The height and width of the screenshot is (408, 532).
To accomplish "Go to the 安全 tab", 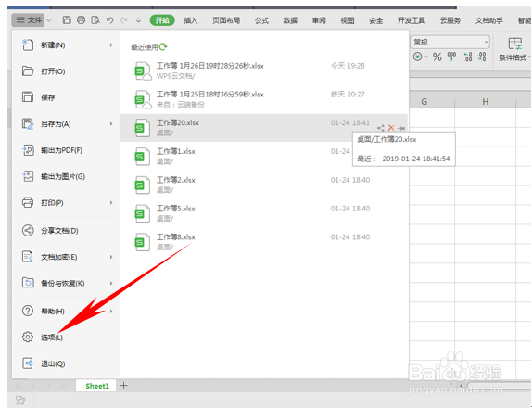I will click(x=375, y=20).
